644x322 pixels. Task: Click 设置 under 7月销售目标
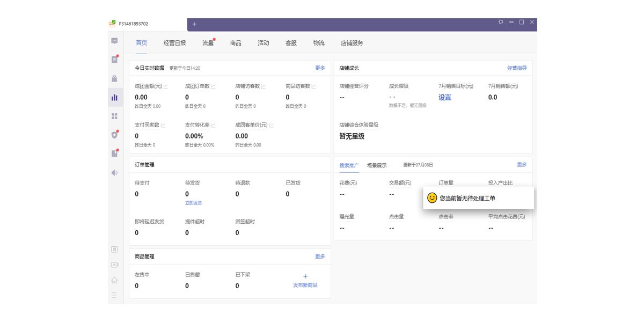[445, 97]
